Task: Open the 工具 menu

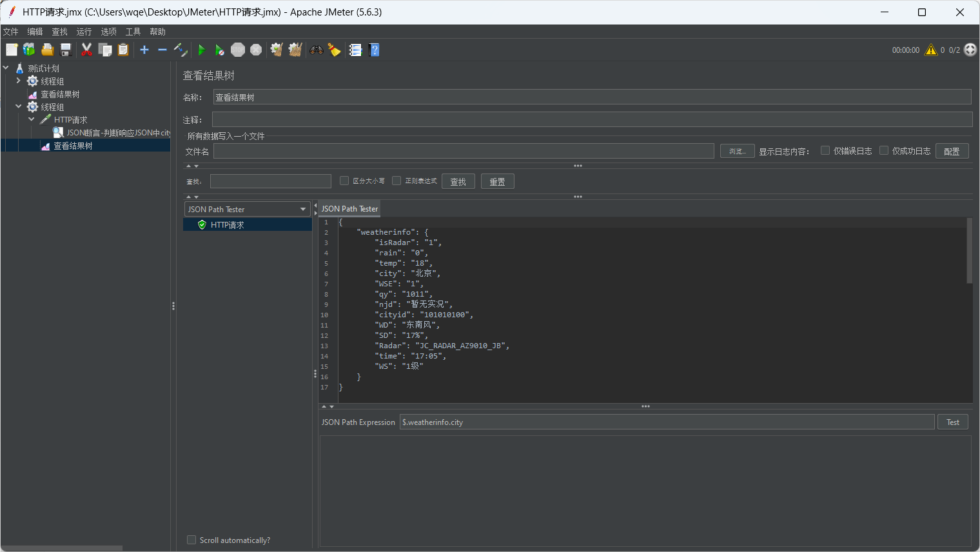Action: 133,32
